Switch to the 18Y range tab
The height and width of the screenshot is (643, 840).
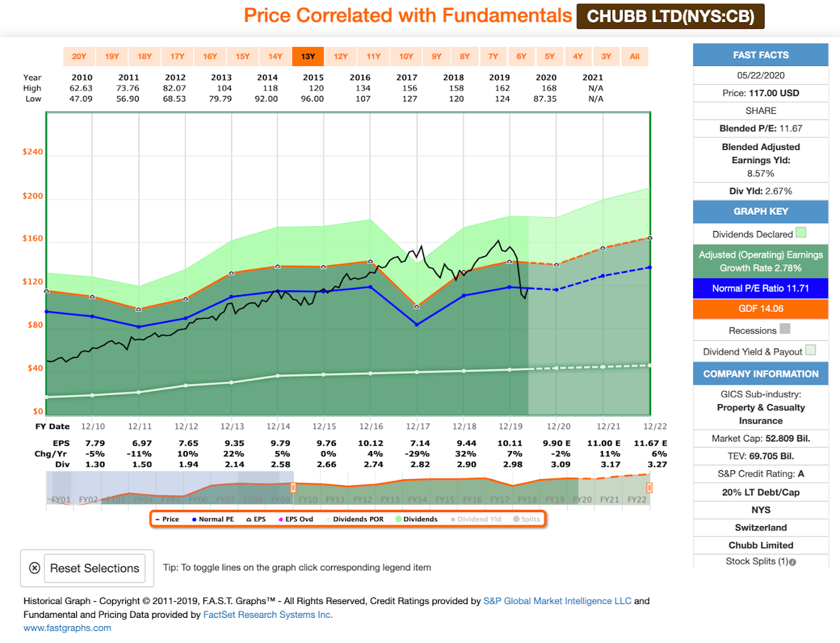[x=145, y=56]
